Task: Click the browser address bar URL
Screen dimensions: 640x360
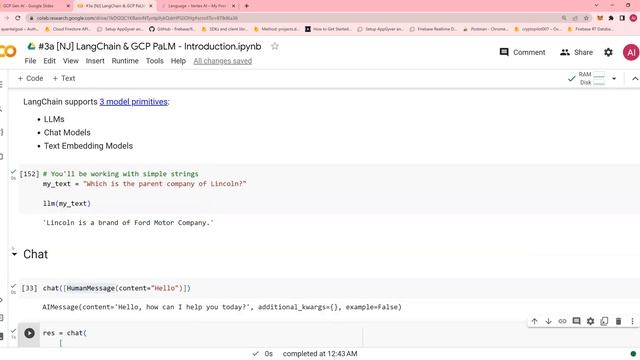Action: pos(137,18)
